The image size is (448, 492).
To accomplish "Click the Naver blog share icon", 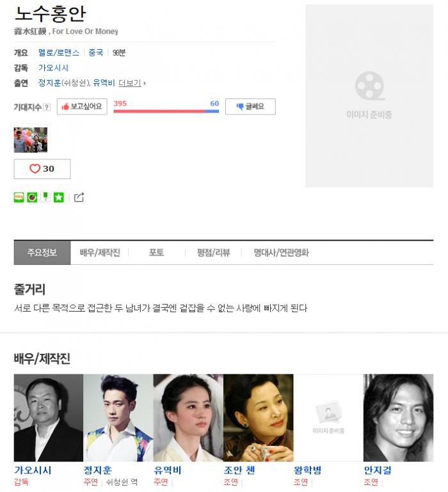I will point(19,197).
